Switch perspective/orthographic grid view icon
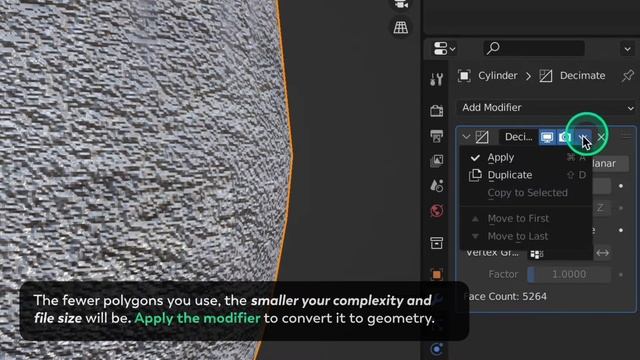Image resolution: width=640 pixels, height=360 pixels. [401, 28]
